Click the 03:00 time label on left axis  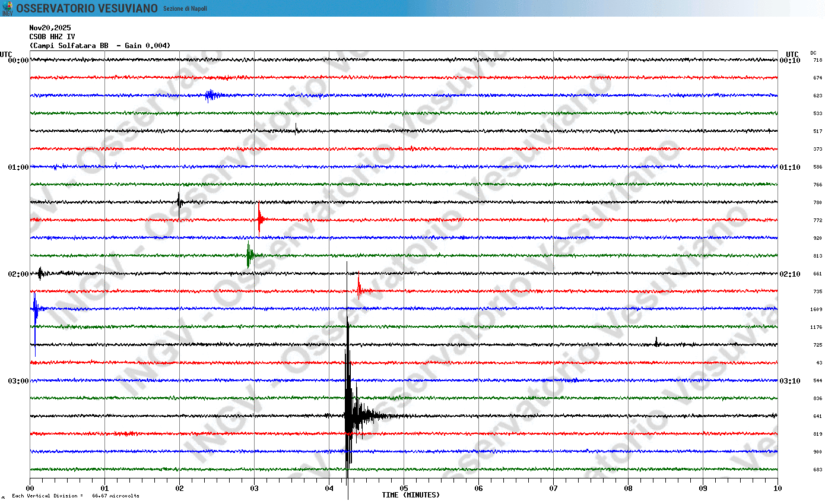(x=18, y=381)
